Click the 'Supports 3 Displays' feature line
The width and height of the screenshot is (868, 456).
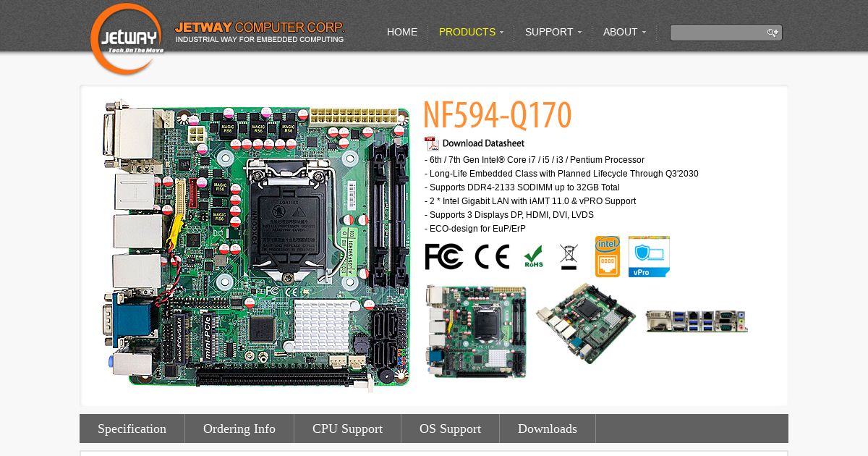(509, 215)
